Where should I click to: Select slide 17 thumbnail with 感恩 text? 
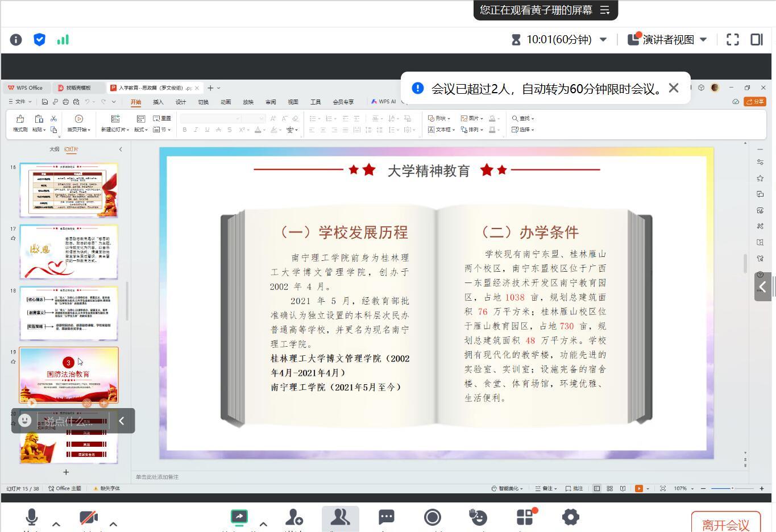pyautogui.click(x=69, y=251)
